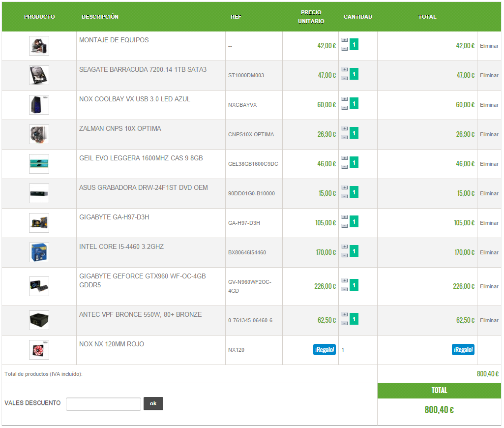Click Eliminar for NOX COOLBAY VX
The image size is (504, 428).
coord(489,105)
